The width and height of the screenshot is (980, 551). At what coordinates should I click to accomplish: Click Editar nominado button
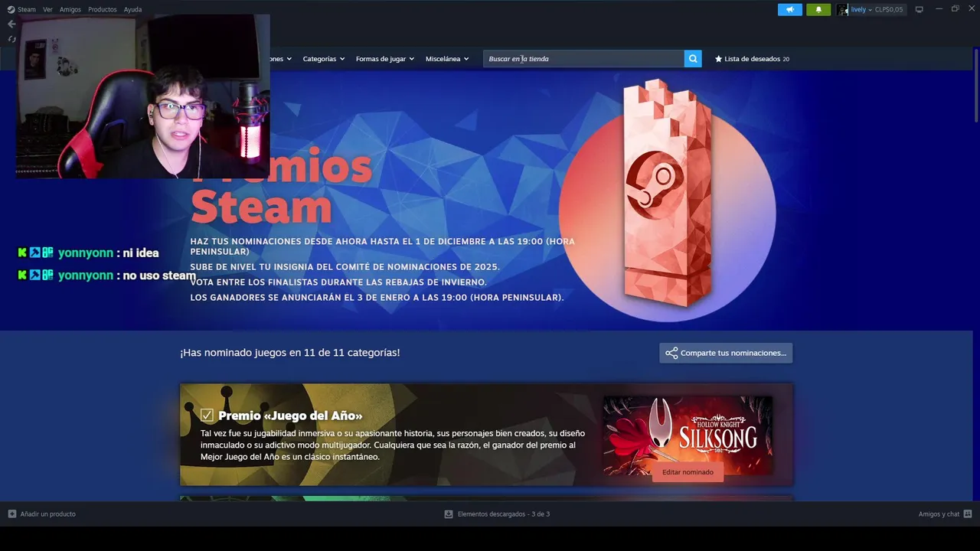click(x=688, y=472)
